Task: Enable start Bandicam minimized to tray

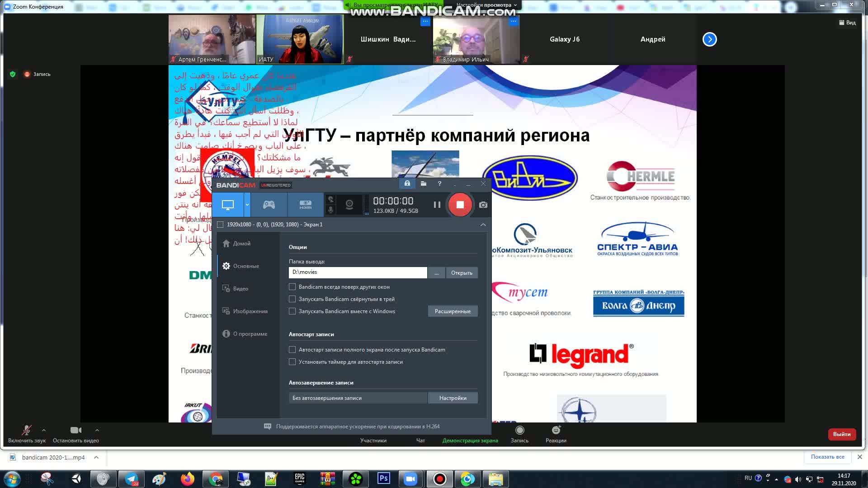Action: tap(292, 299)
